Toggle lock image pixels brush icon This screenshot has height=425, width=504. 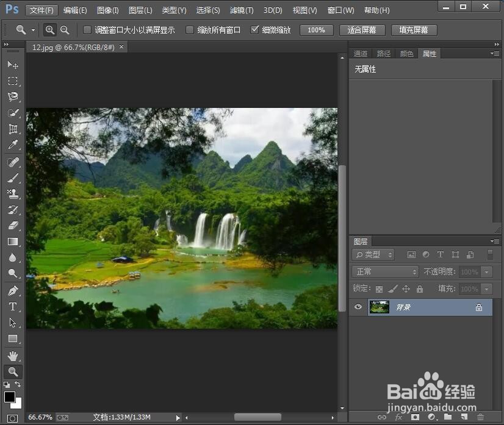click(393, 289)
